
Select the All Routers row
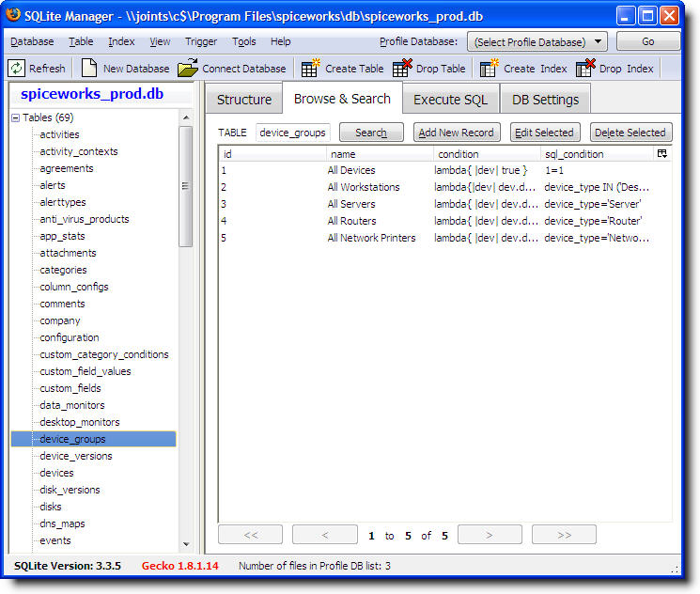click(x=445, y=221)
